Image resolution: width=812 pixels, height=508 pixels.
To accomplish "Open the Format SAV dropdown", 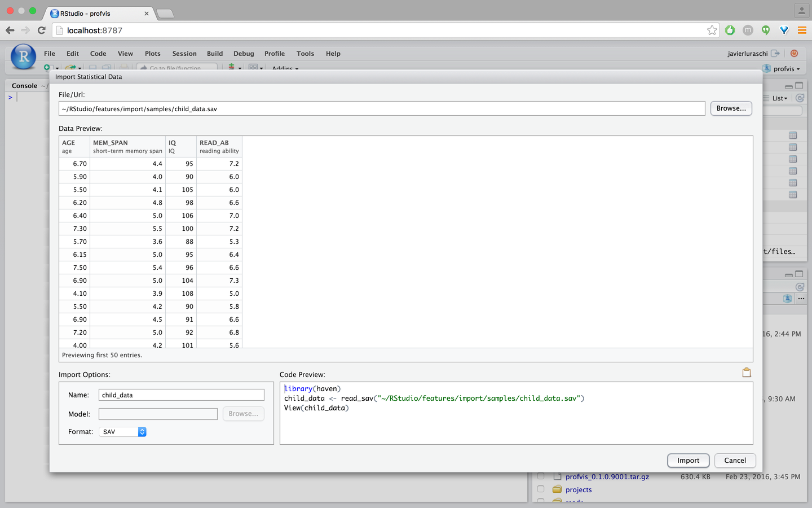I will point(122,432).
